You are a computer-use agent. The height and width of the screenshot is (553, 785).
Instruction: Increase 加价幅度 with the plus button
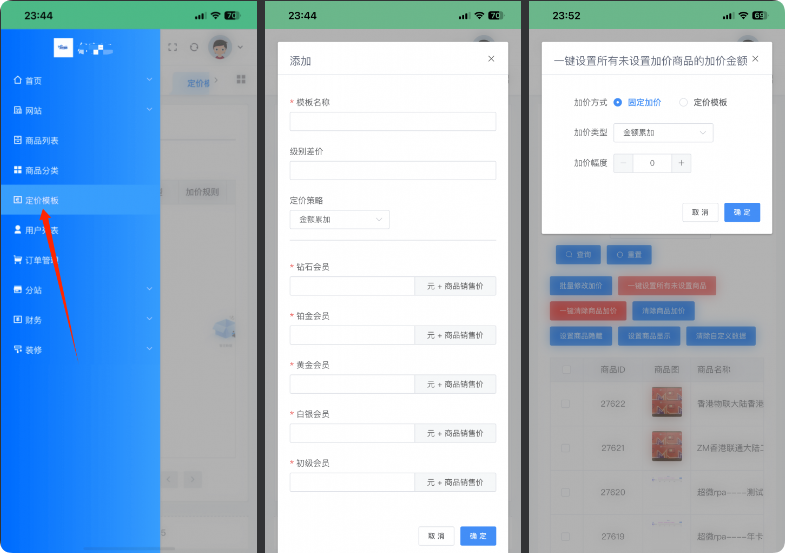click(681, 163)
